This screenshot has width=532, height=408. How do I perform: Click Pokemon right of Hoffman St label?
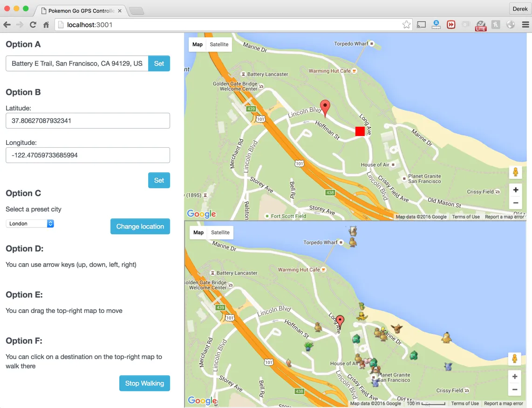point(318,327)
